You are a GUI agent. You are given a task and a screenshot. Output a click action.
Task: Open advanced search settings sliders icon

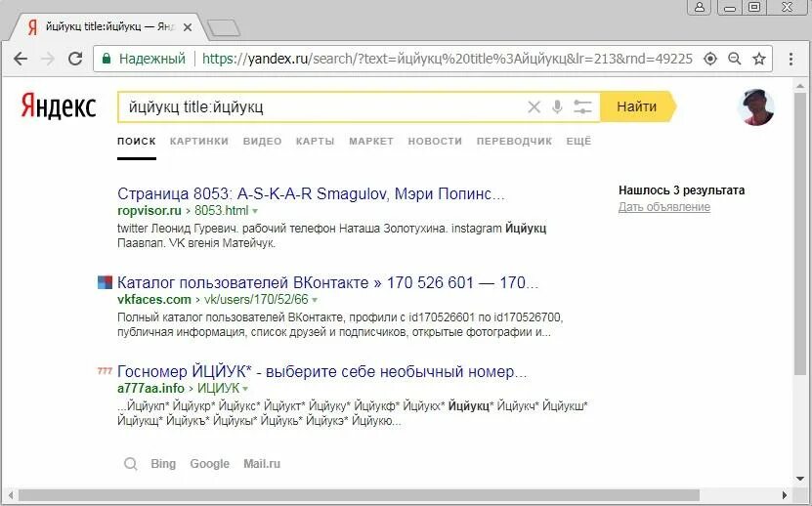582,107
